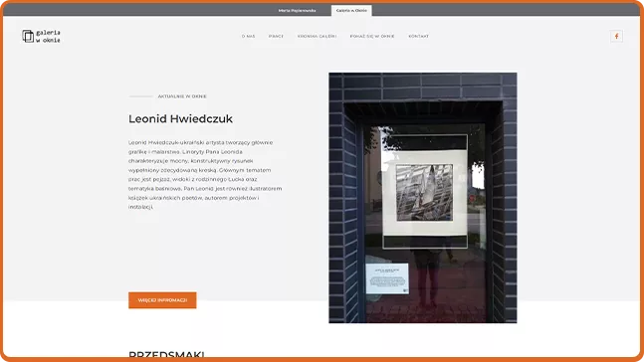The image size is (644, 362).
Task: Click the Leonid Hwiedczuk heading
Action: tap(180, 118)
